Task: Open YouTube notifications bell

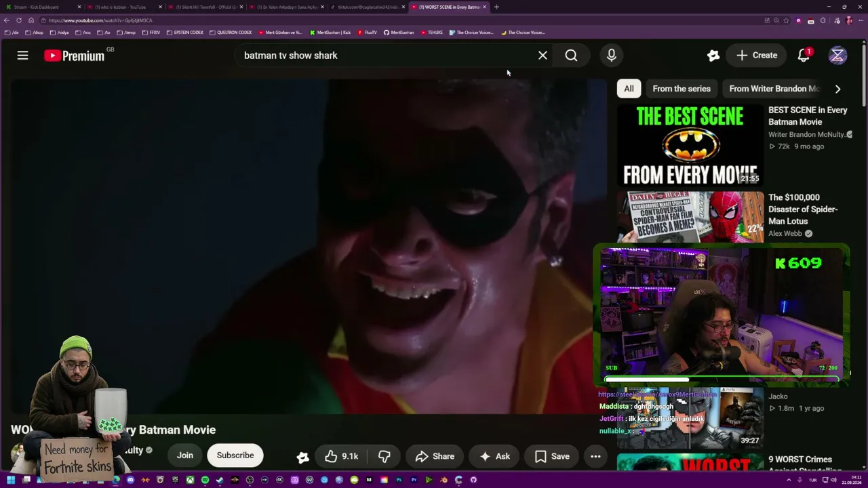Action: [804, 56]
